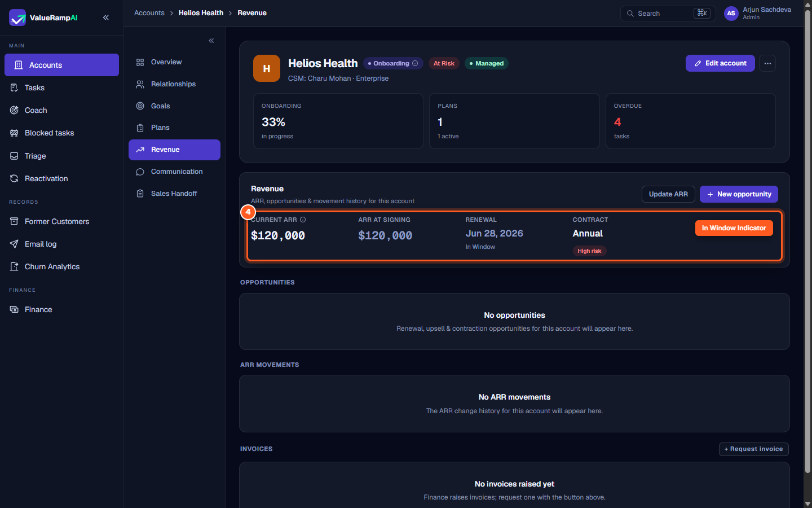Click the Relationships people icon
812x508 pixels.
tap(140, 84)
